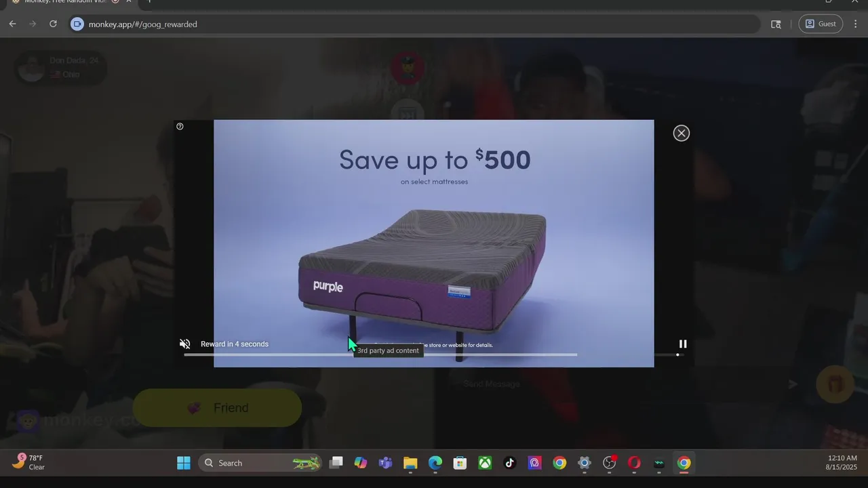Open the gift icon on Monkey

pos(834,384)
